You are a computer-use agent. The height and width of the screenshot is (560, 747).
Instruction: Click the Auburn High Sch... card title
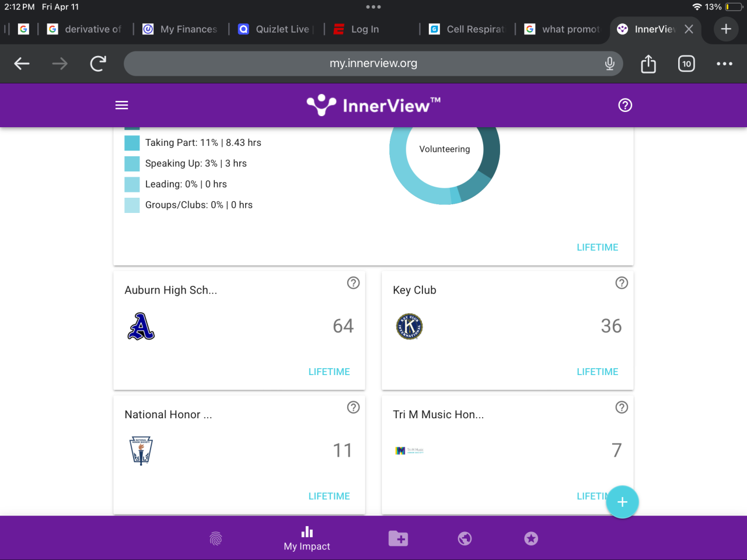(x=171, y=290)
